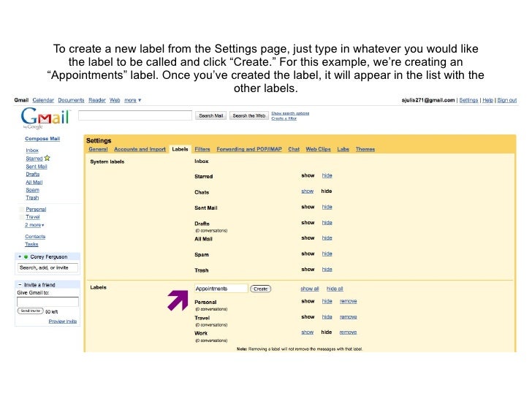This screenshot has height=399, width=532.
Task: Hide the Drafts label
Action: pos(327,223)
